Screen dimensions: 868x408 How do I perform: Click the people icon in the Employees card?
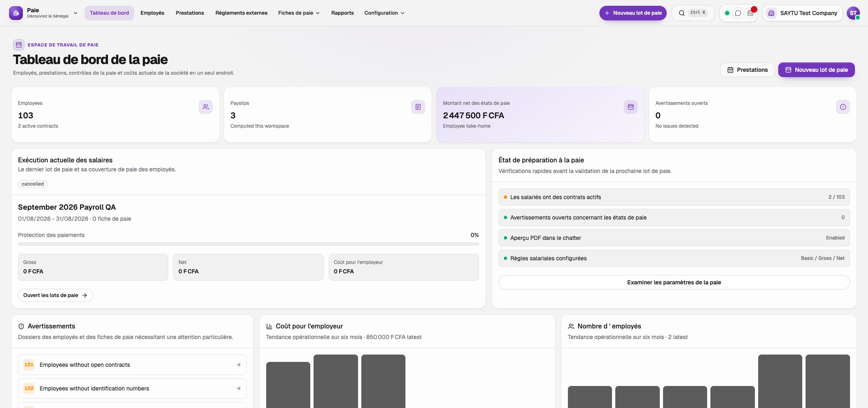pos(206,107)
